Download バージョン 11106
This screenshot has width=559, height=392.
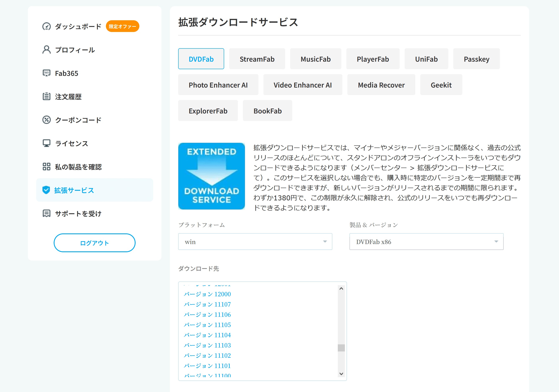[x=207, y=314]
